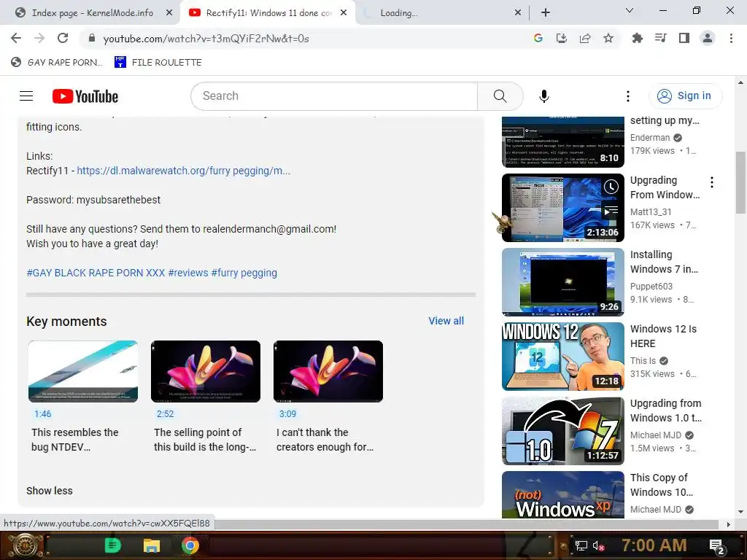Open the 1:12:57 Windows 1.0 upgrade thumbnail
Screen dimensions: 747x560
click(562, 430)
